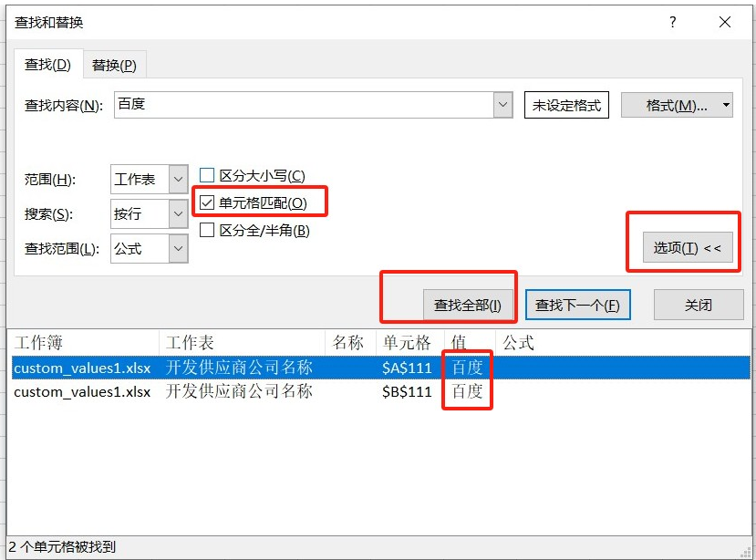The height and width of the screenshot is (560, 756).
Task: Click the dialog resize grip in corner
Action: pos(747,551)
